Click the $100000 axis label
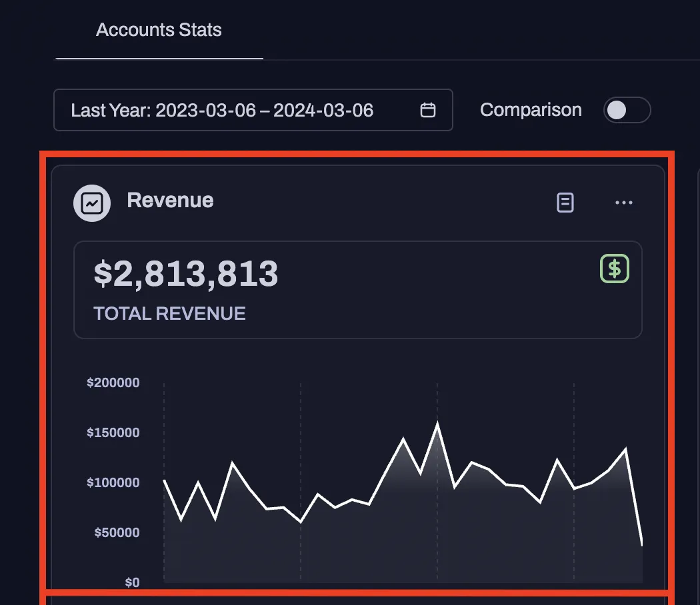 pyautogui.click(x=113, y=482)
